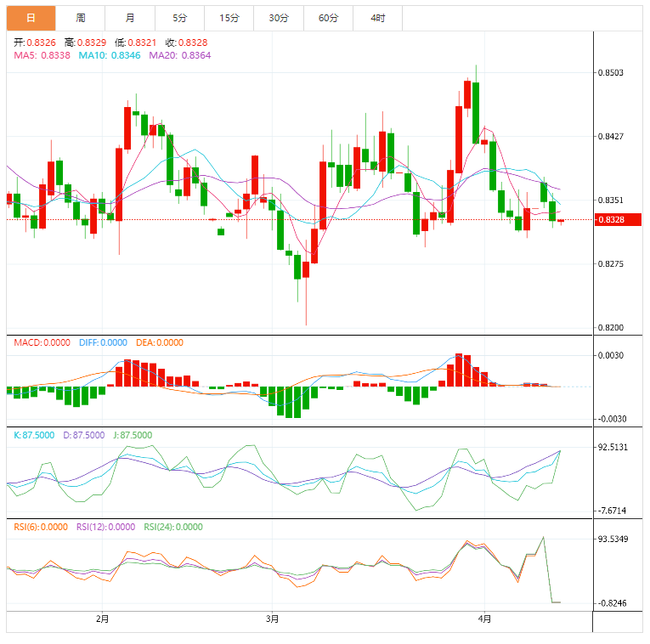Click the 3月 date axis marker
This screenshot has height=644, width=650.
point(273,619)
